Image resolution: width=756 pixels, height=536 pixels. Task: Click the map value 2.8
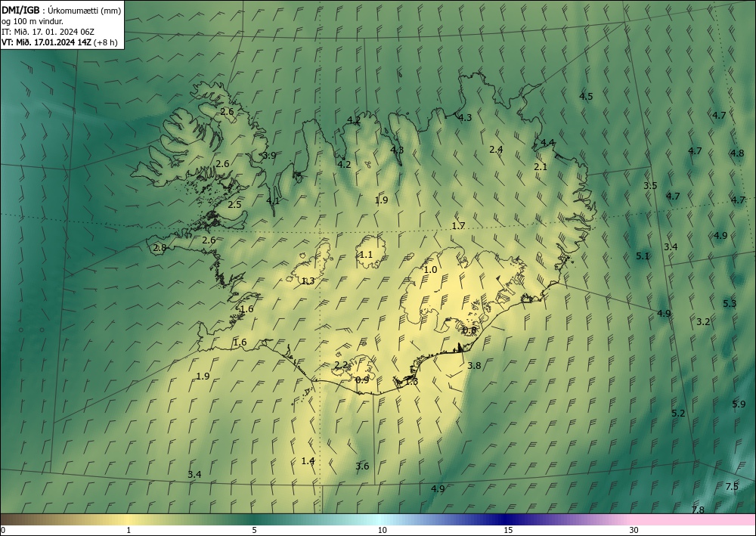160,248
